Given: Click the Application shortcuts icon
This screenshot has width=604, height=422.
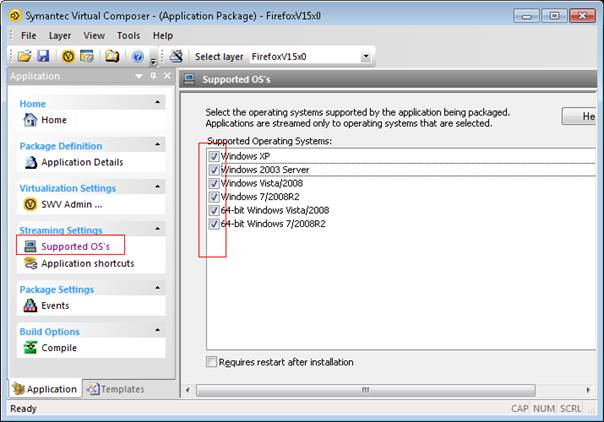Looking at the screenshot, I should [x=30, y=263].
